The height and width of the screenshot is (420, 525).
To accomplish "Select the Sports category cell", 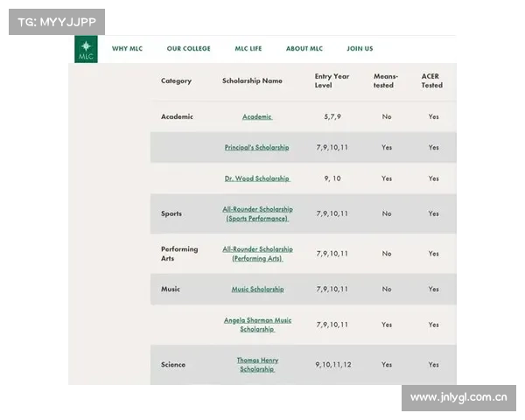I will pos(171,213).
